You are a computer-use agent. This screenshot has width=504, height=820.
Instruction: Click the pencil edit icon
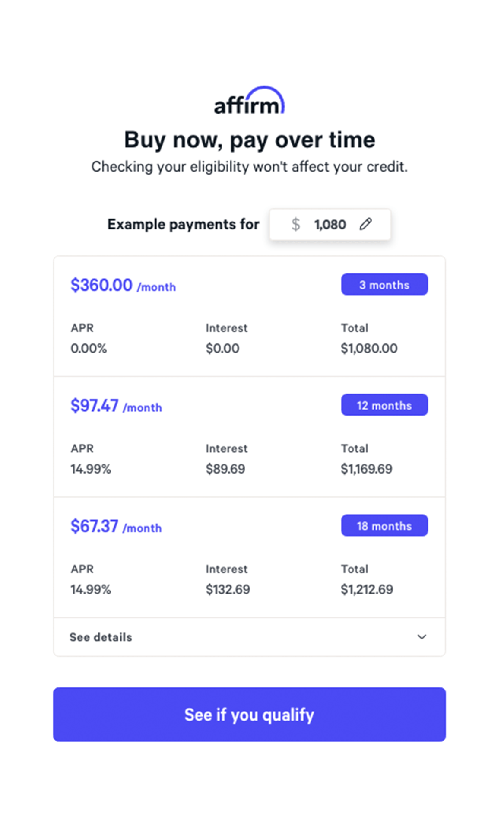point(366,224)
